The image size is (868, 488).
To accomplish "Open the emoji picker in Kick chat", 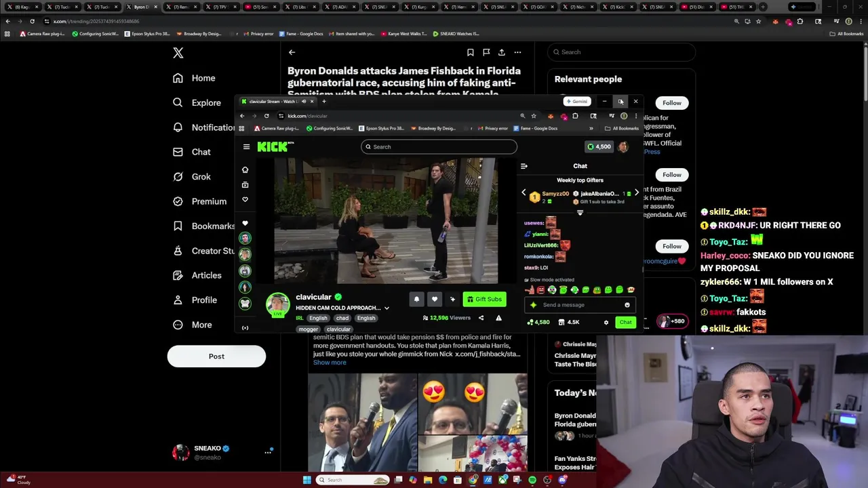I will point(627,305).
